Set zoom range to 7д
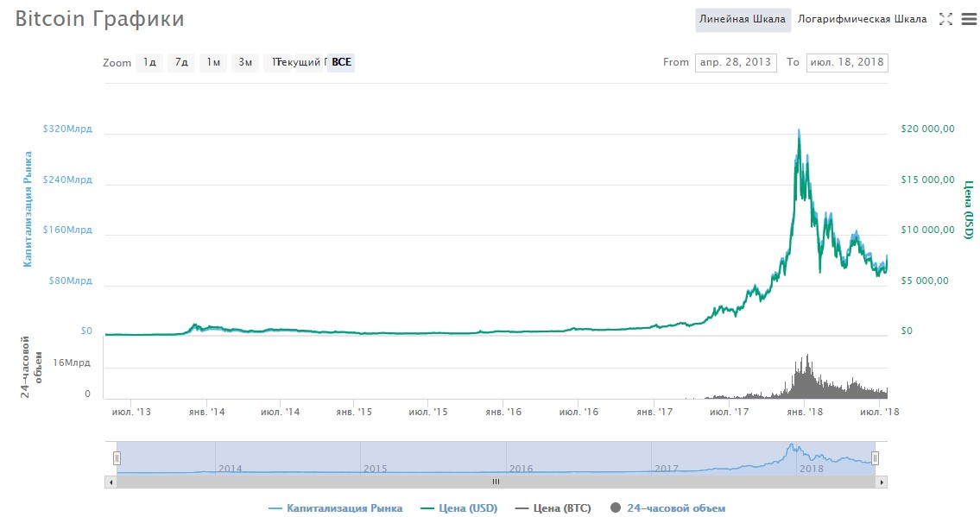The width and height of the screenshot is (980, 517). (x=181, y=62)
